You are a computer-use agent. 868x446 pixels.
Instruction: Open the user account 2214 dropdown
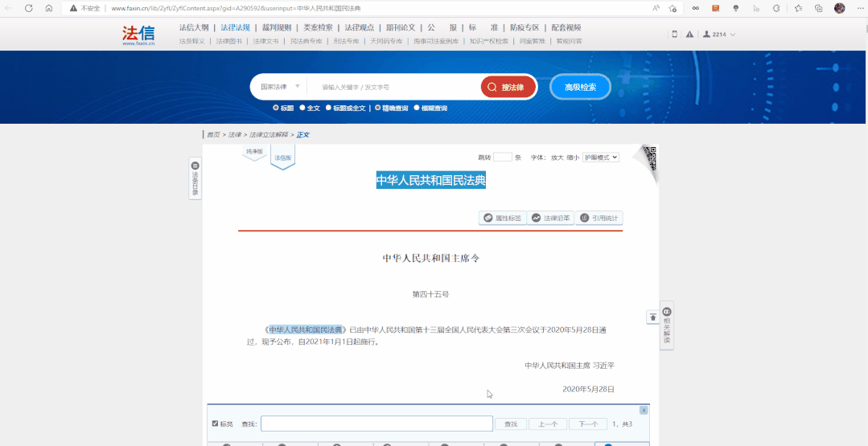tap(719, 35)
